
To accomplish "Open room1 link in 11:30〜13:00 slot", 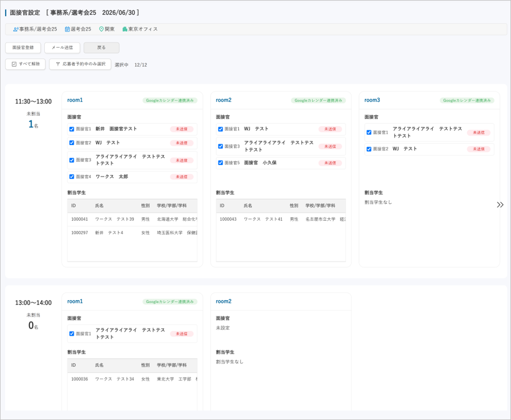I will [75, 100].
